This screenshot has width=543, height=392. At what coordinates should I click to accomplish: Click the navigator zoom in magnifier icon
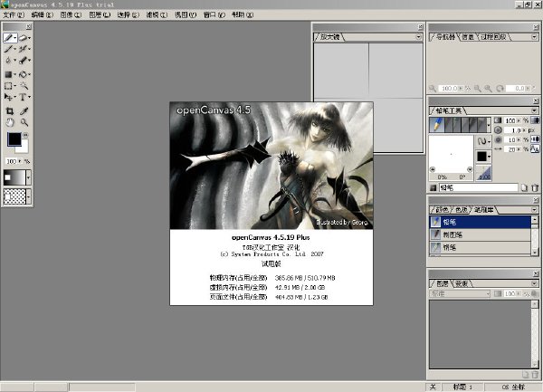point(489,89)
